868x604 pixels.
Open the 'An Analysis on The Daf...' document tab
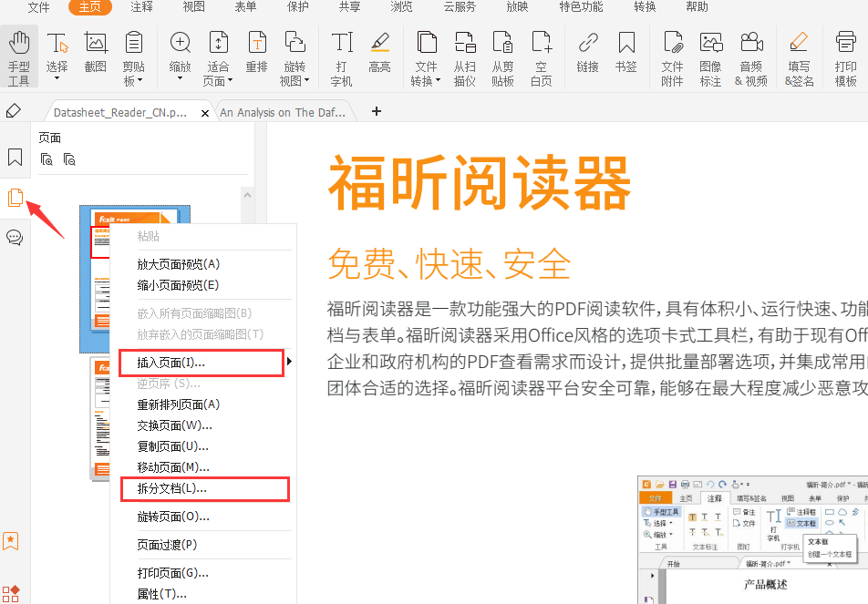283,113
